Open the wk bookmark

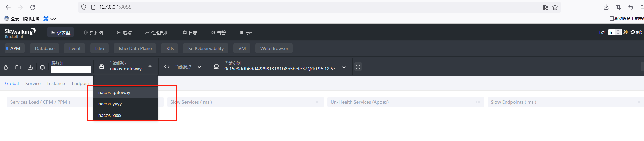tap(50, 19)
